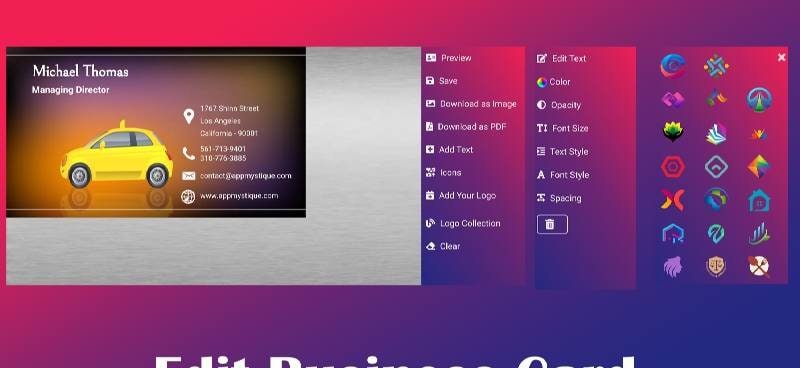Pick the multicolor flame-shaped logo

click(716, 98)
